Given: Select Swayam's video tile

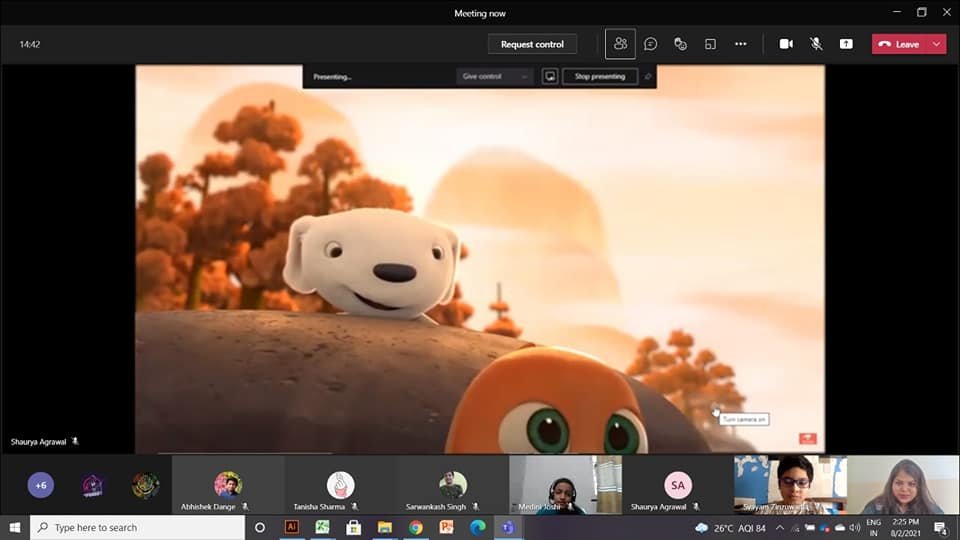Looking at the screenshot, I should tap(790, 485).
